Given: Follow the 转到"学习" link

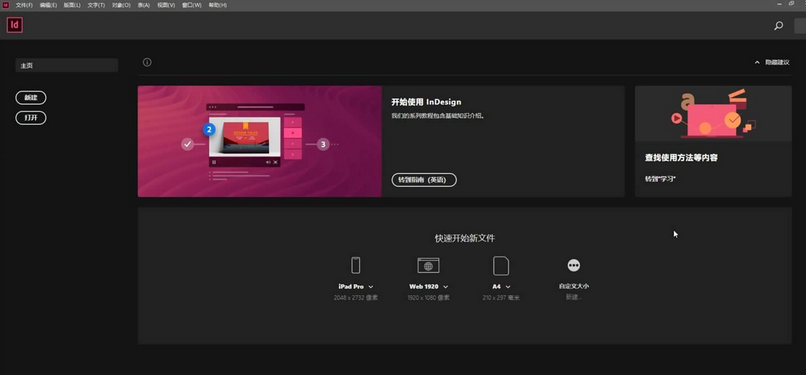Looking at the screenshot, I should coord(661,179).
